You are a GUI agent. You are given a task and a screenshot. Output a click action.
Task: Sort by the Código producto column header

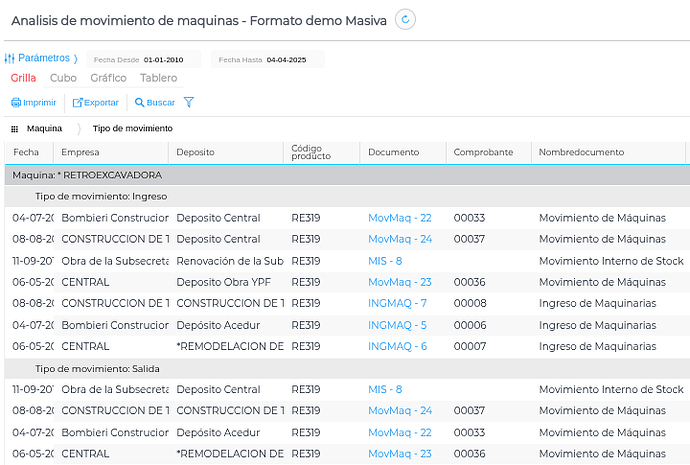click(322, 152)
